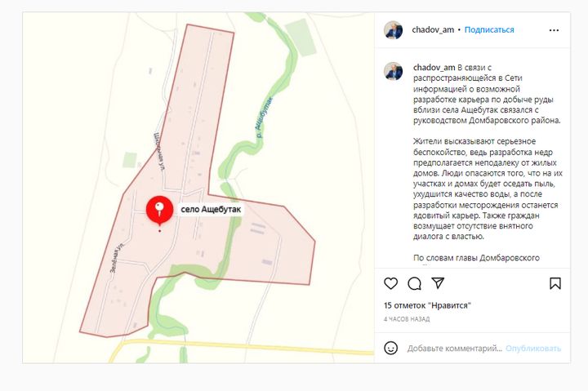The width and height of the screenshot is (588, 391).
Task: Open chadov_am username in caption
Action: [x=434, y=68]
